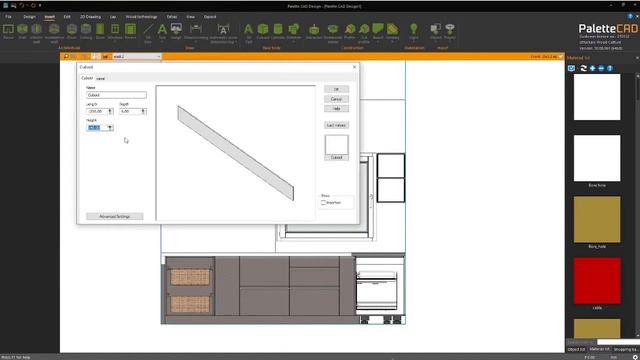Open the File menu
This screenshot has height=360, width=640.
[8, 17]
